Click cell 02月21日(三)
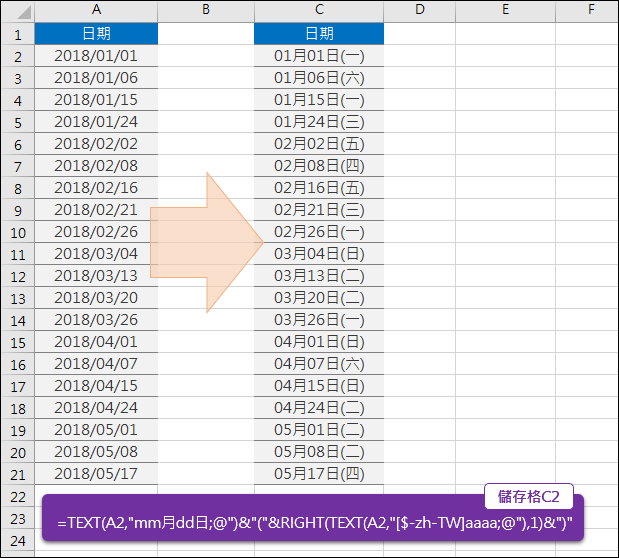Screen dimensions: 619x558 pos(319,210)
